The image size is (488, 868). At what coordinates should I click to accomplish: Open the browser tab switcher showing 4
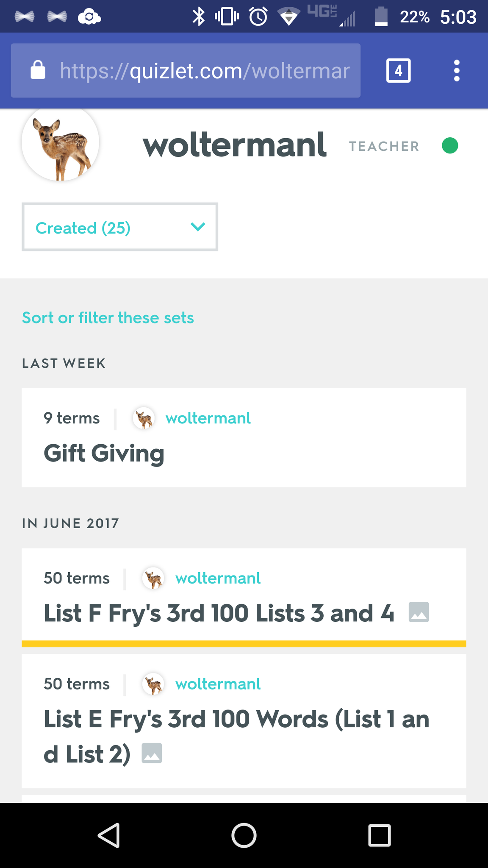[398, 71]
